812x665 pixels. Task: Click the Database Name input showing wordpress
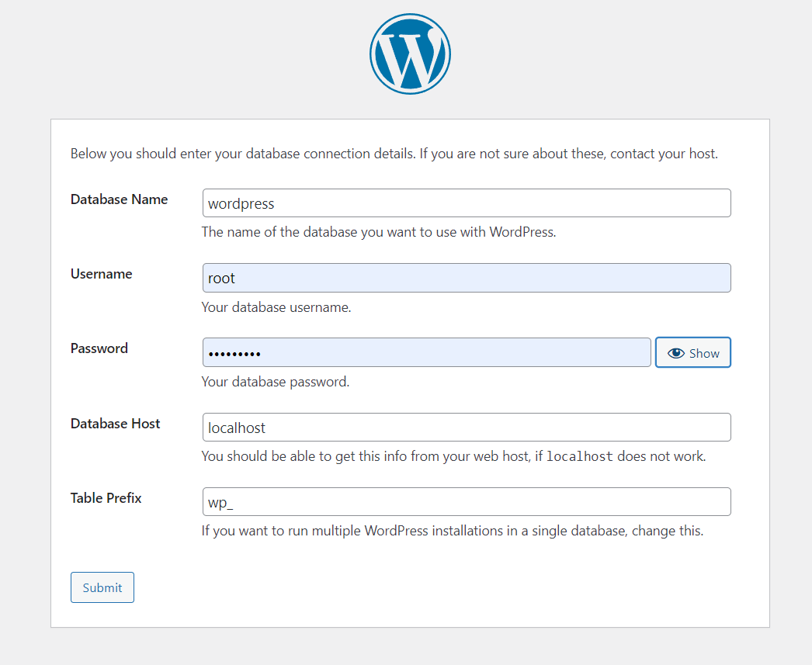click(x=466, y=203)
